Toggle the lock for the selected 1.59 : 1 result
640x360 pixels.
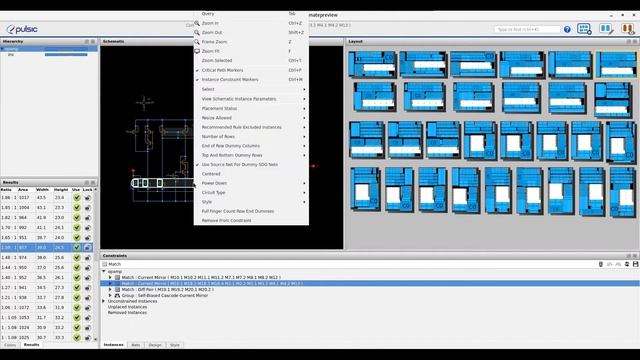pos(87,247)
